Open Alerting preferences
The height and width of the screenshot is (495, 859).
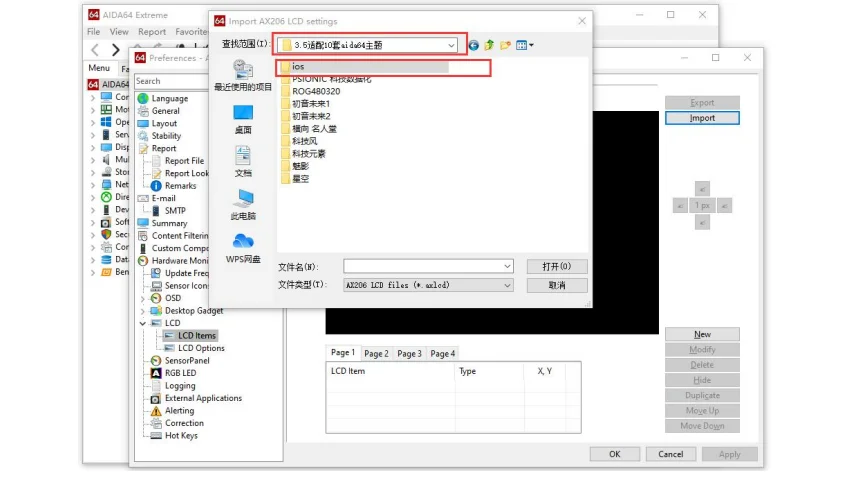[x=179, y=411]
